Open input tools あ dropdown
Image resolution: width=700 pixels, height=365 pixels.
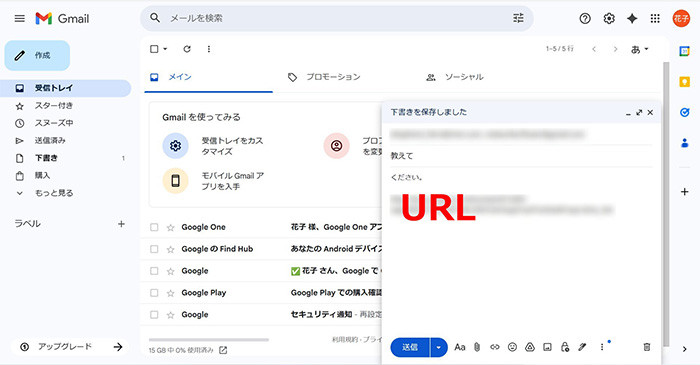click(639, 50)
